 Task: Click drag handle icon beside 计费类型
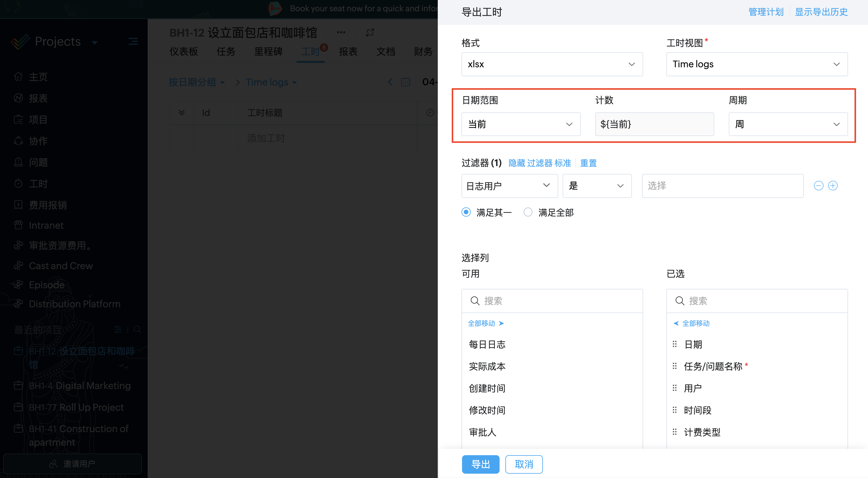click(675, 432)
